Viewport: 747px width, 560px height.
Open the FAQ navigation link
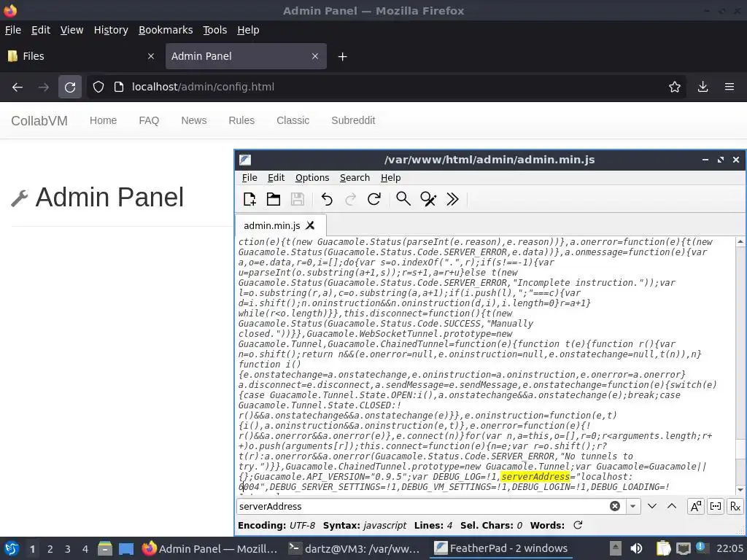[x=149, y=120]
